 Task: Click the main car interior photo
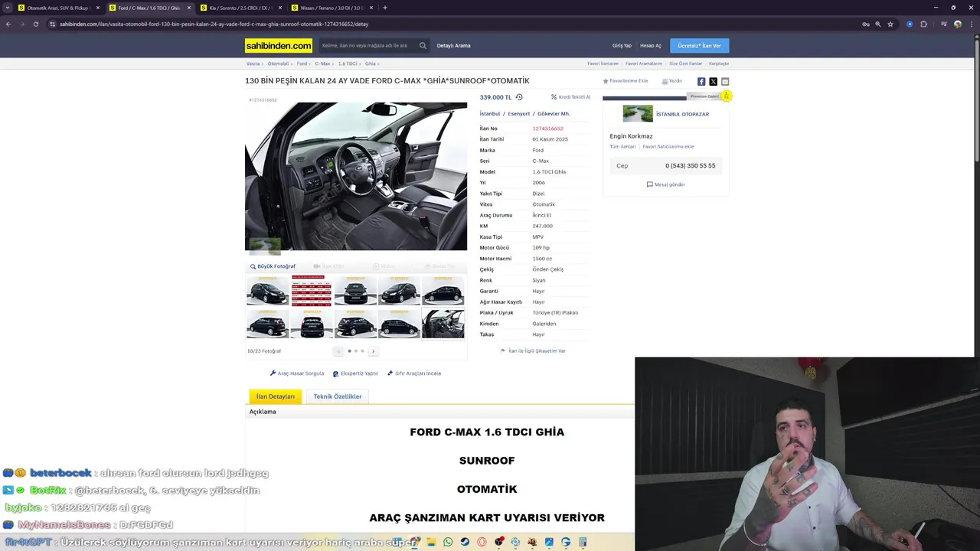click(356, 176)
